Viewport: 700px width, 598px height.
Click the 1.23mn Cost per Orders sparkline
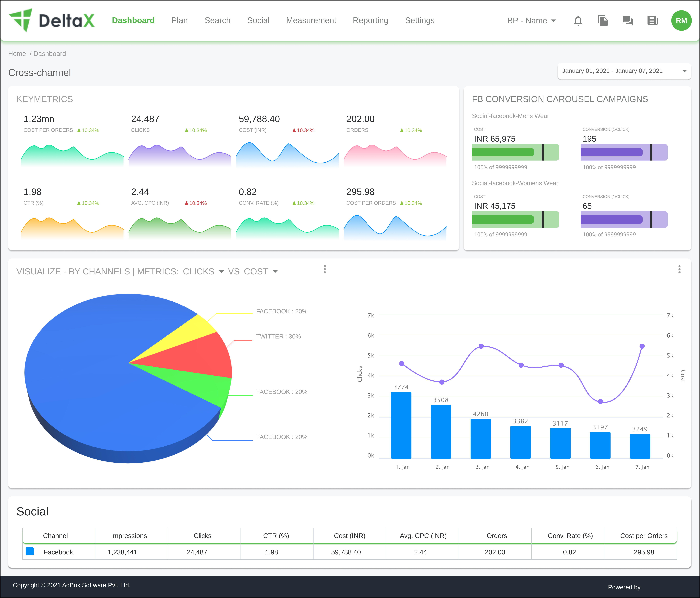tap(72, 156)
